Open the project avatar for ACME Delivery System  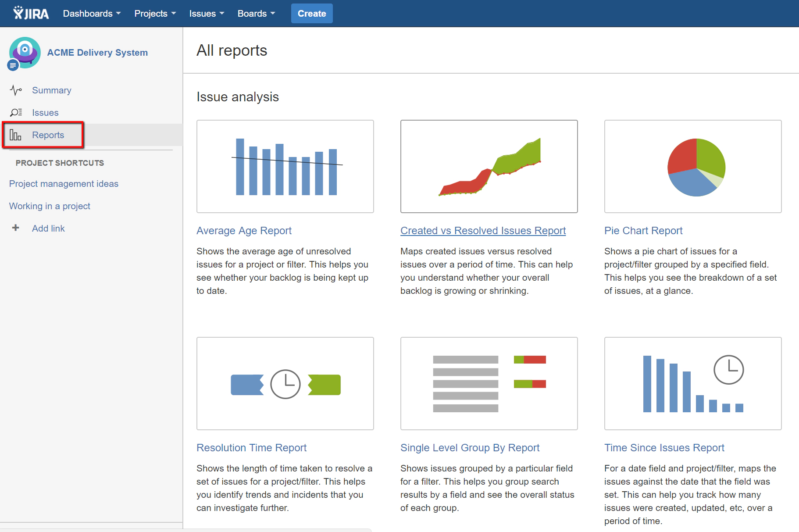(25, 51)
